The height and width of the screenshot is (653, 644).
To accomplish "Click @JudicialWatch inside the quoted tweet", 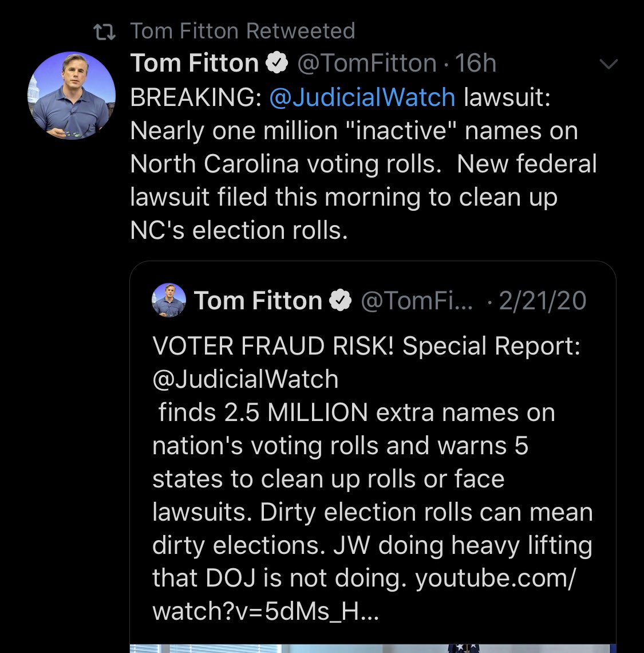I will (246, 380).
